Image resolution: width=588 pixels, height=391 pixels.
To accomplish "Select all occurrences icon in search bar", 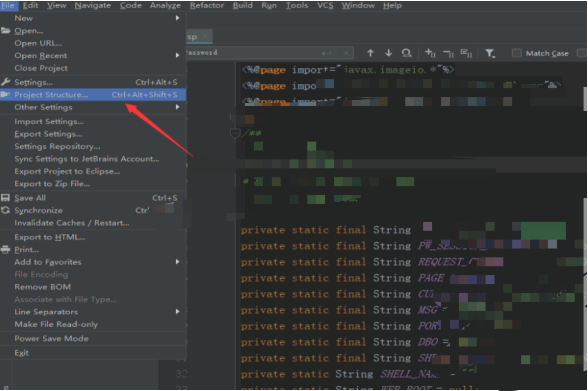I will pyautogui.click(x=466, y=53).
